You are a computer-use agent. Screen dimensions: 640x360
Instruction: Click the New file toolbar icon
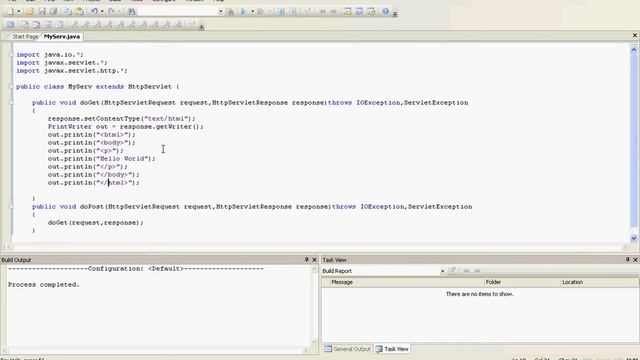pos(10,11)
